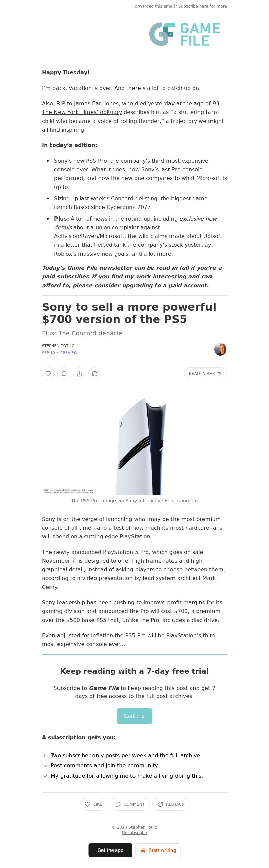Open The New York Times' obituary link

pos(82,112)
